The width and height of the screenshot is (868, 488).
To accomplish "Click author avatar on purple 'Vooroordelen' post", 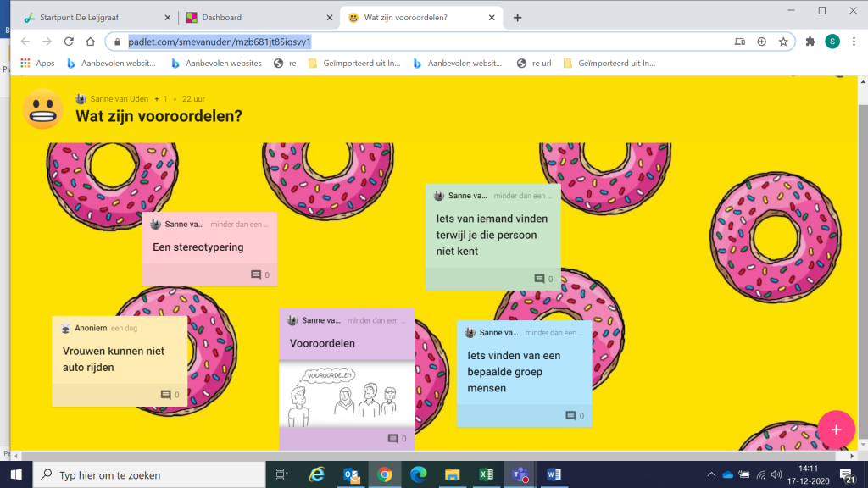I will pos(292,320).
